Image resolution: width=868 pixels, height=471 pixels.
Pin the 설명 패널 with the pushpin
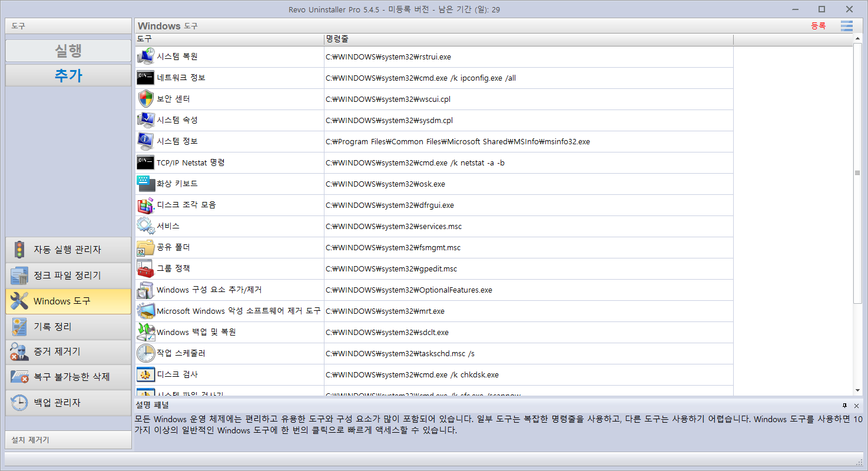coord(844,406)
